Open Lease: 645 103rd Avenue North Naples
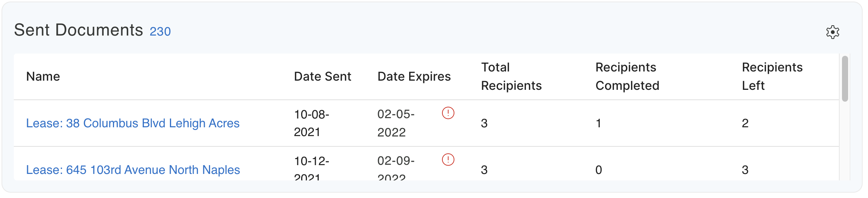 133,170
